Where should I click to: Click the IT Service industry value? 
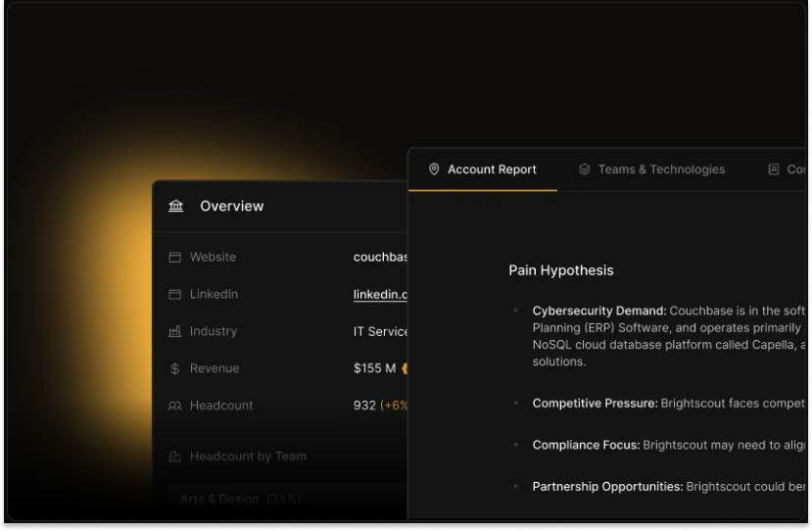[x=381, y=331]
